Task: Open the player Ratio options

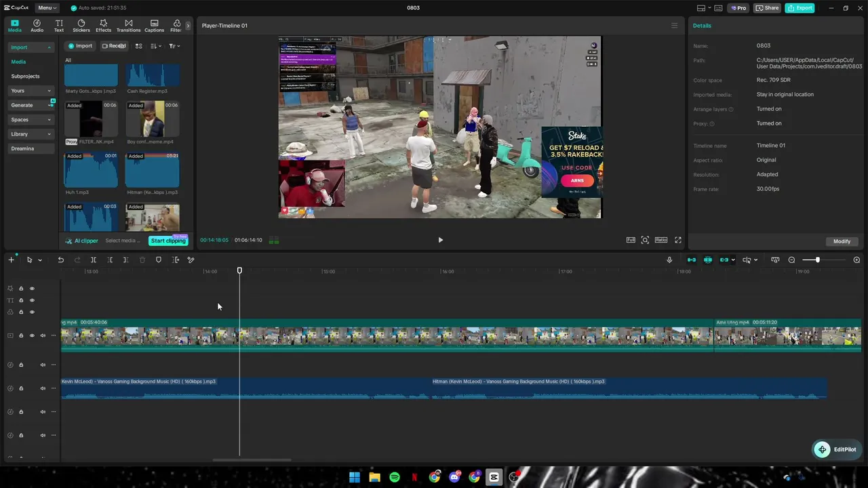Action: click(x=661, y=240)
